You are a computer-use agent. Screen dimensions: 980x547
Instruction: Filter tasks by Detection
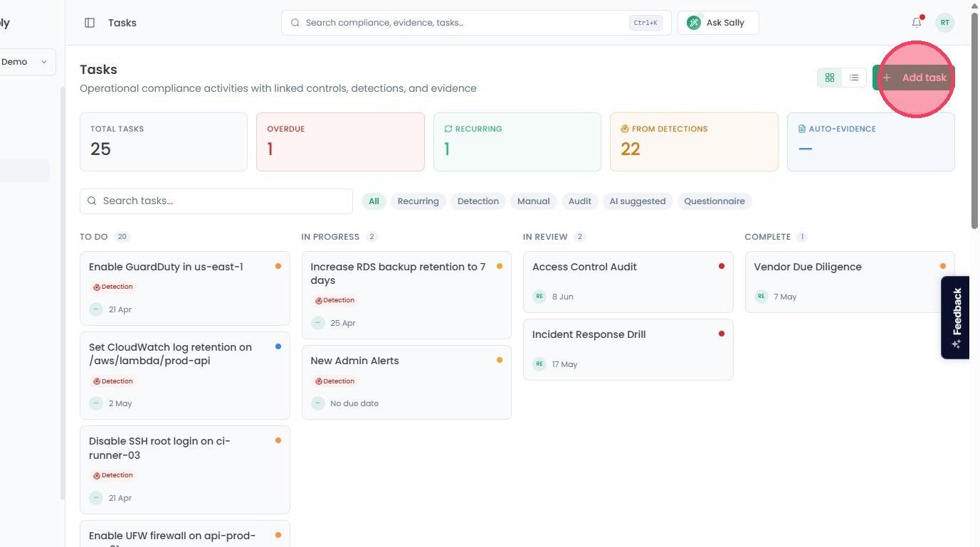pos(478,201)
